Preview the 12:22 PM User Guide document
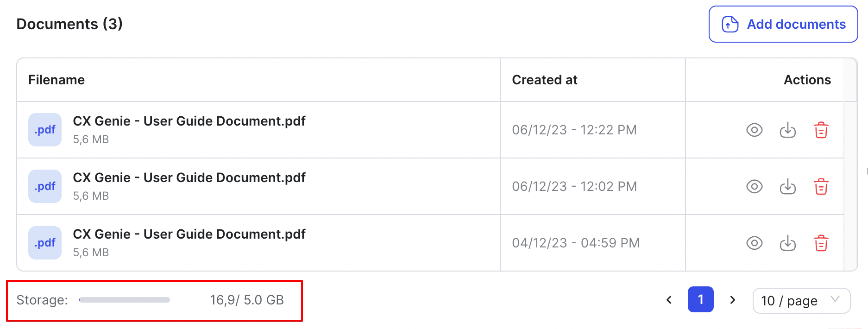 coord(754,130)
